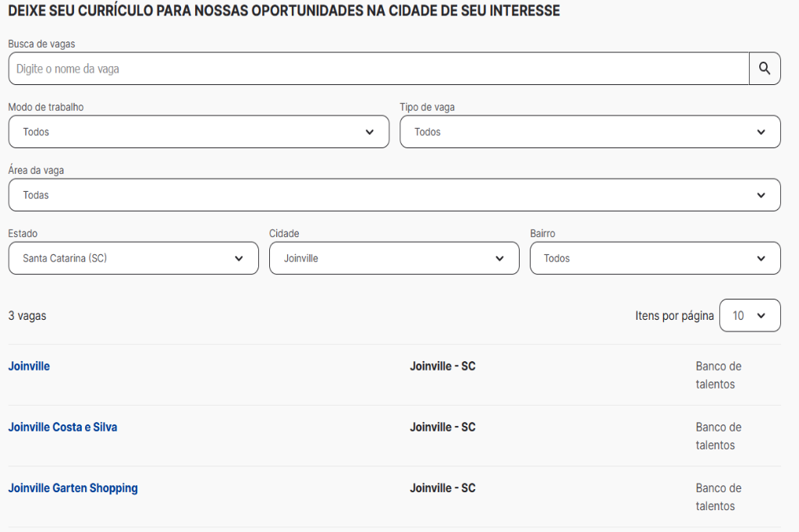Click 'Banco de talentos' in Joinville Garten Shopping row
799x532 pixels.
coord(719,497)
